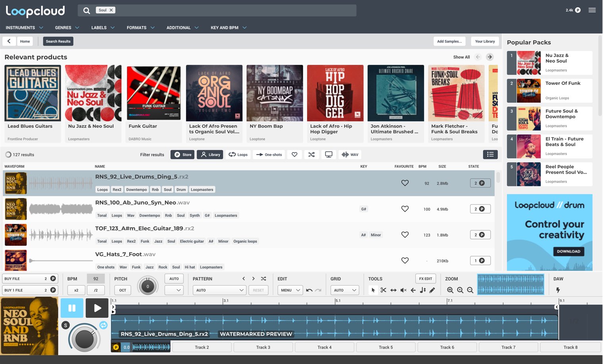603x364 pixels.
Task: Remove the Soul search tag
Action: [111, 10]
